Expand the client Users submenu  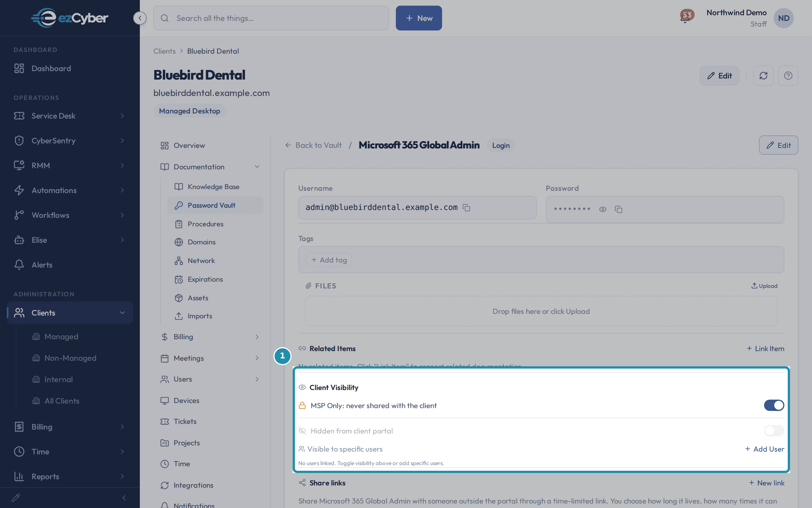click(211, 379)
